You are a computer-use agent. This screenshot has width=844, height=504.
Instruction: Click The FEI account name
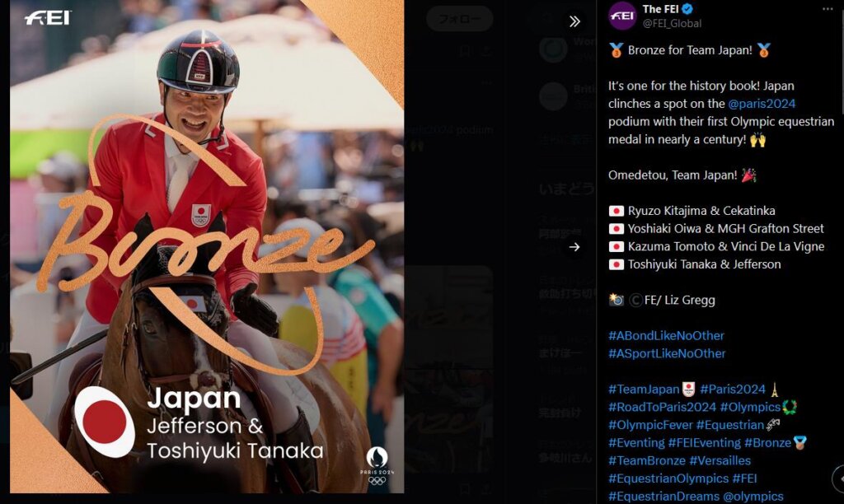click(660, 8)
